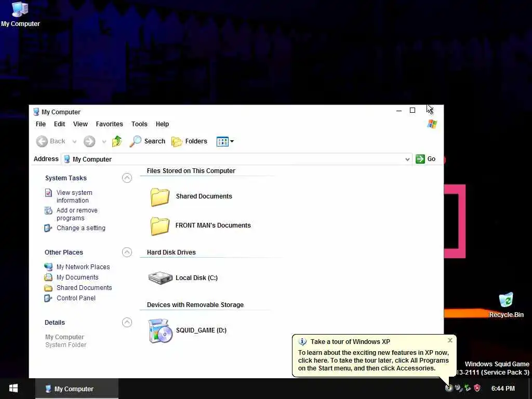This screenshot has height=399, width=532.
Task: Select SQUID_GAME (D:) disc icon
Action: [161, 331]
